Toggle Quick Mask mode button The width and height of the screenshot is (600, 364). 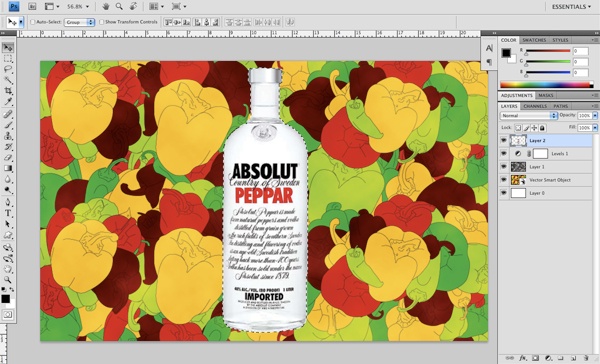[x=8, y=315]
